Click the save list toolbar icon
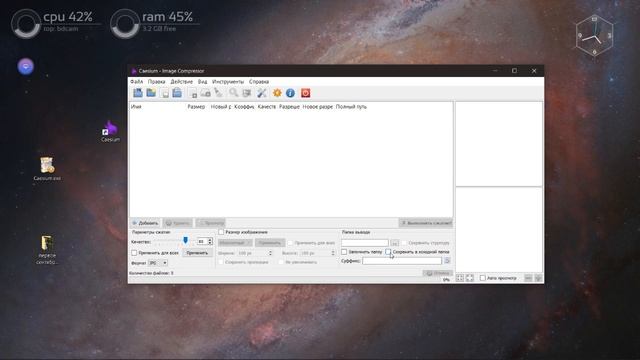Image resolution: width=640 pixels, height=360 pixels. click(177, 93)
